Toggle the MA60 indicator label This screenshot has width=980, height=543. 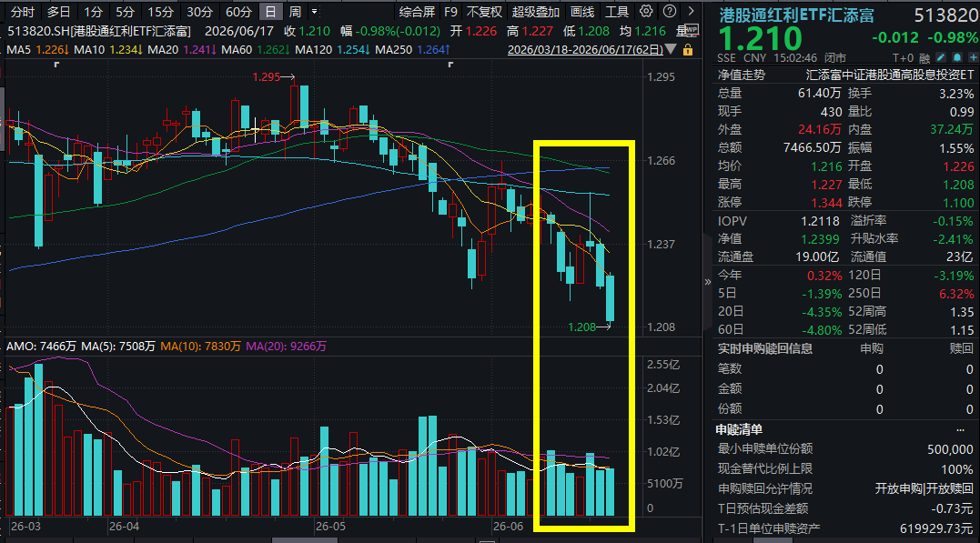click(x=255, y=49)
